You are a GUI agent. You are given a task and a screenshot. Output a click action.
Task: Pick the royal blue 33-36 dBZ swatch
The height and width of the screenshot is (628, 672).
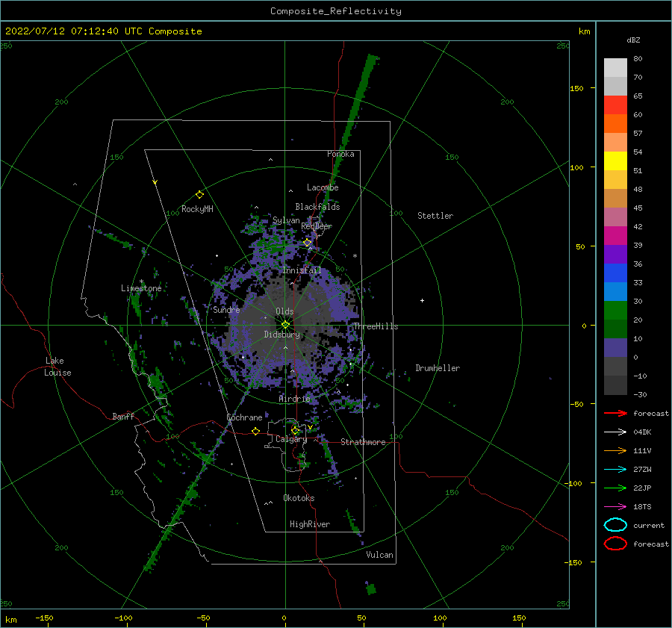[x=615, y=273]
